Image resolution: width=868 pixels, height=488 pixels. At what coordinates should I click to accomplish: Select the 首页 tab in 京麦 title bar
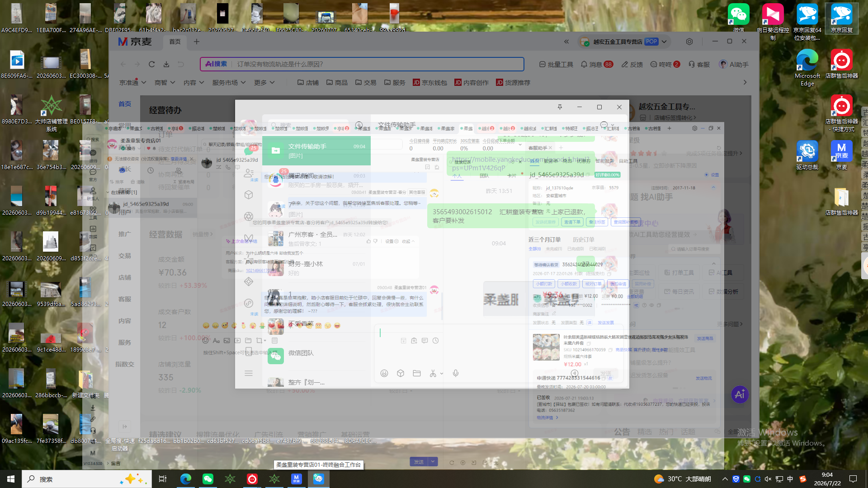click(x=175, y=42)
